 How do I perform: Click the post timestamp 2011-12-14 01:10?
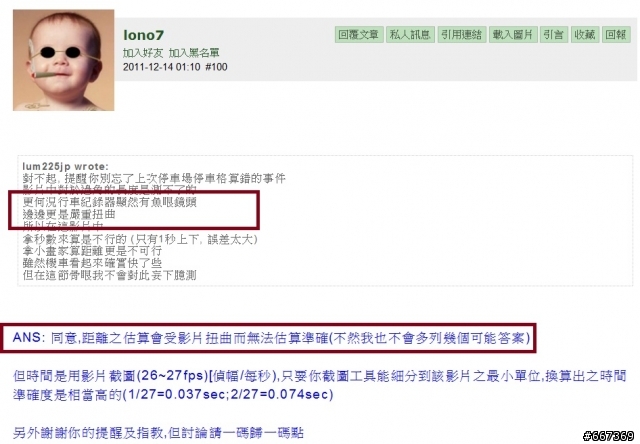coord(162,67)
